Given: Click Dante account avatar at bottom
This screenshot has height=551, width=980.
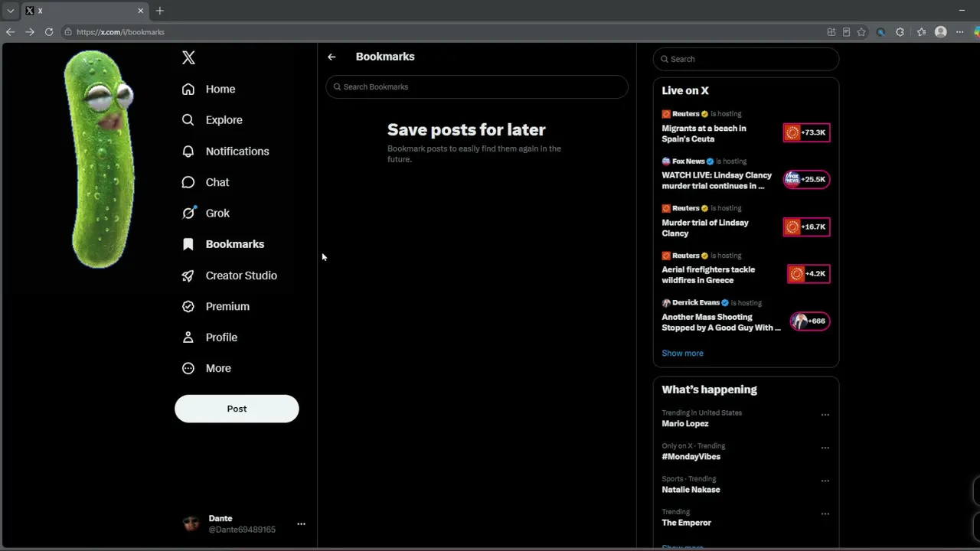Looking at the screenshot, I should click(191, 523).
